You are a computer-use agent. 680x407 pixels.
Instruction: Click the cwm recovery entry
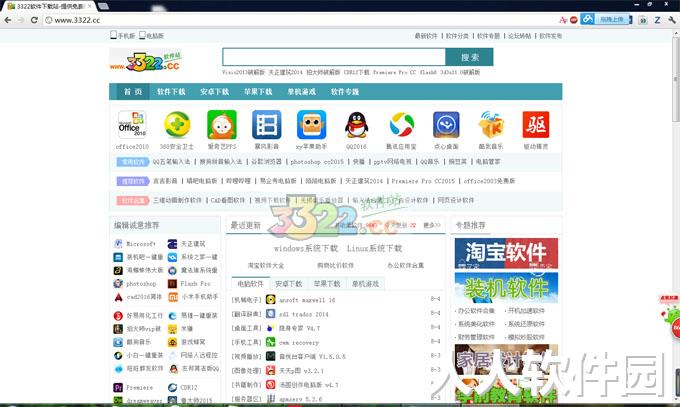(298, 343)
